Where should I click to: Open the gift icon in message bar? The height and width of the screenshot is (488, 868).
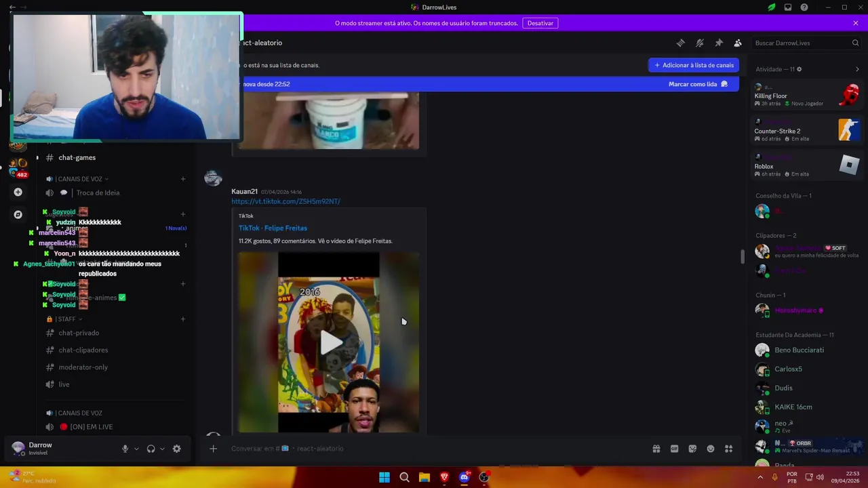coord(656,449)
